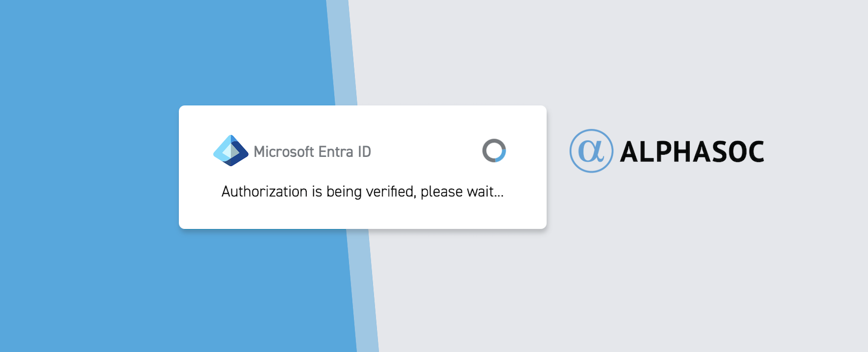Click the "Microsoft Entra ID" label
This screenshot has width=868, height=352.
312,151
